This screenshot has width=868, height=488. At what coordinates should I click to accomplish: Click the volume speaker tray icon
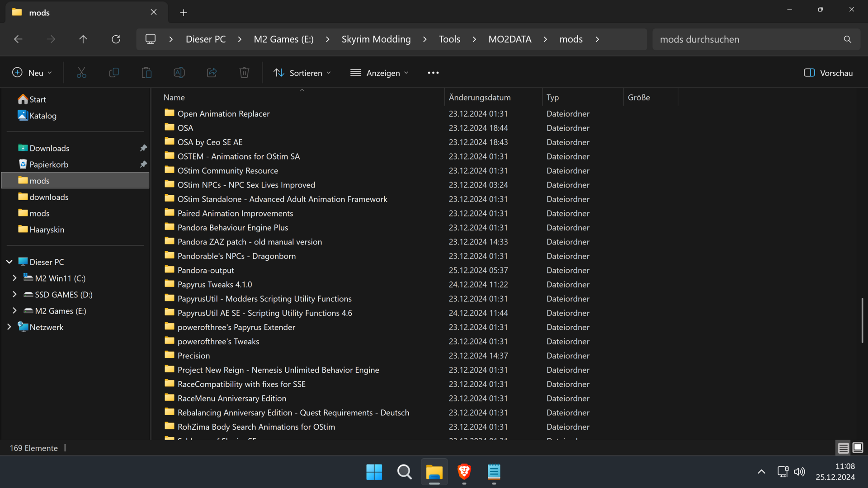(x=799, y=472)
